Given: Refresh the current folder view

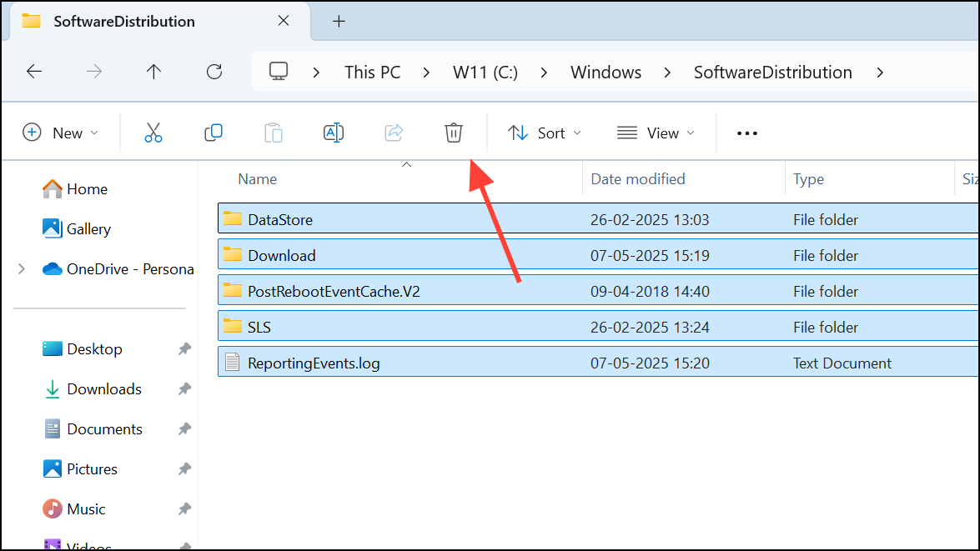Looking at the screenshot, I should (214, 72).
